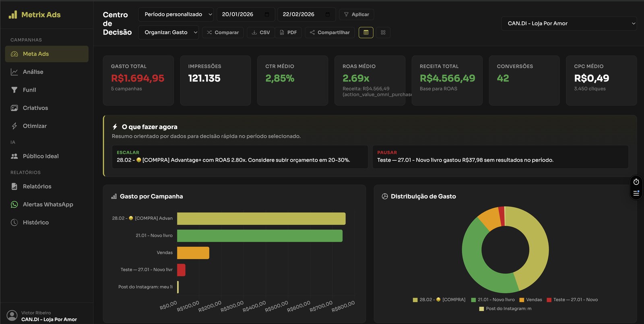644x324 pixels.
Task: Open calendar picker for end date
Action: [x=328, y=14]
